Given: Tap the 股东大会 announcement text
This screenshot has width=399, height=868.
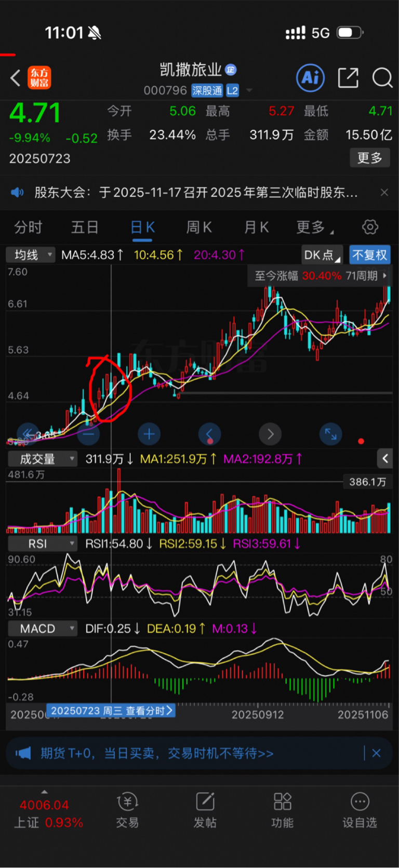Looking at the screenshot, I should (x=196, y=193).
